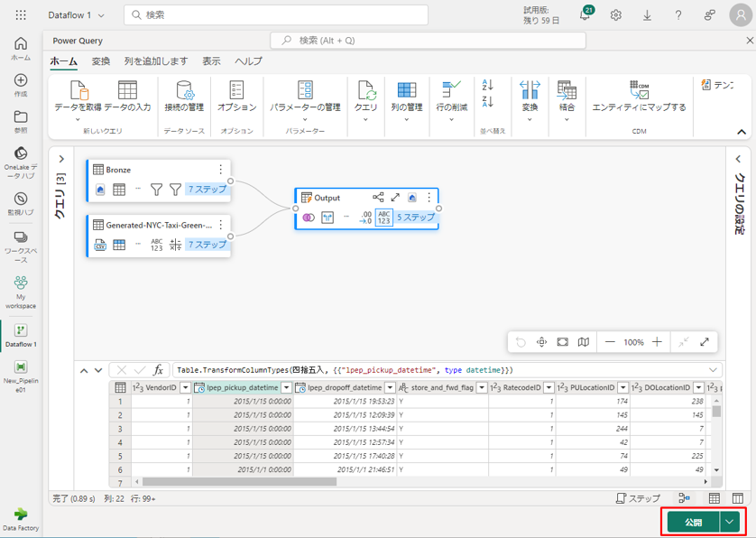Open the VendorID column filter dropdown
Image resolution: width=756 pixels, height=538 pixels.
(x=185, y=387)
